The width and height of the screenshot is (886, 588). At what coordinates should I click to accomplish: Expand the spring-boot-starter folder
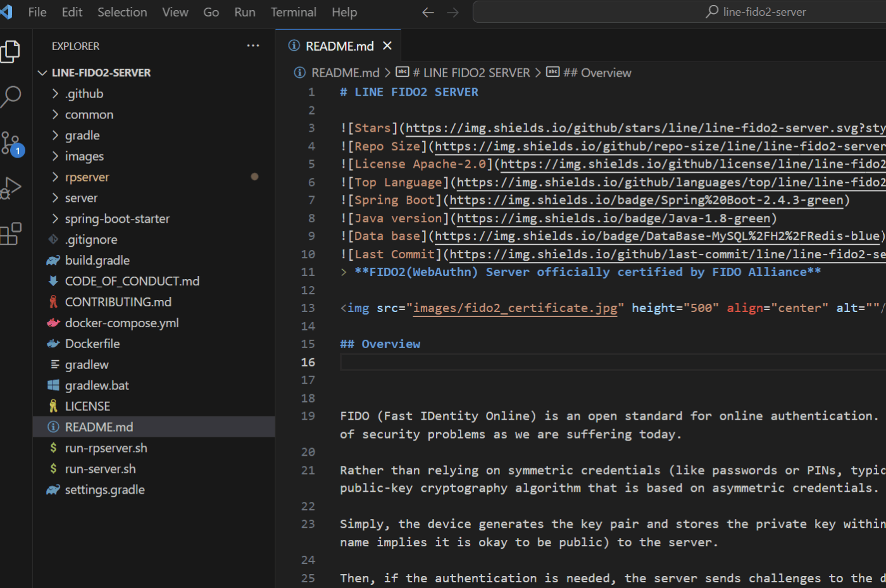(x=117, y=219)
